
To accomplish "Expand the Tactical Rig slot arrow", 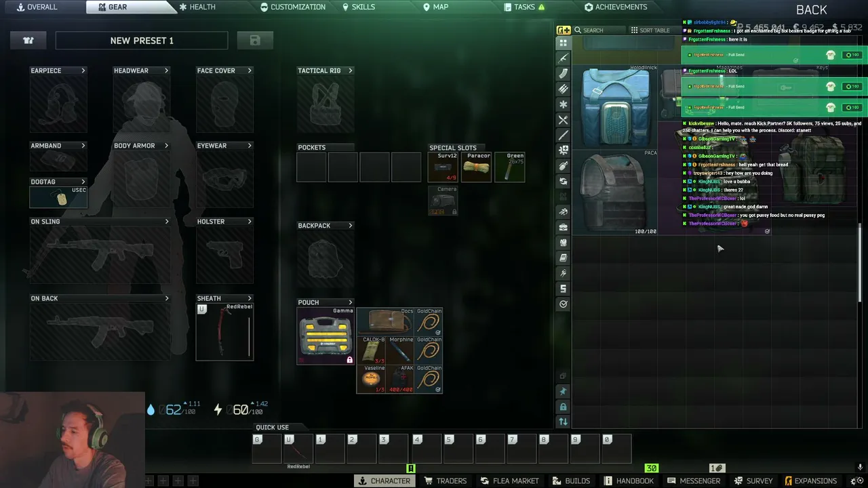I will click(x=351, y=70).
